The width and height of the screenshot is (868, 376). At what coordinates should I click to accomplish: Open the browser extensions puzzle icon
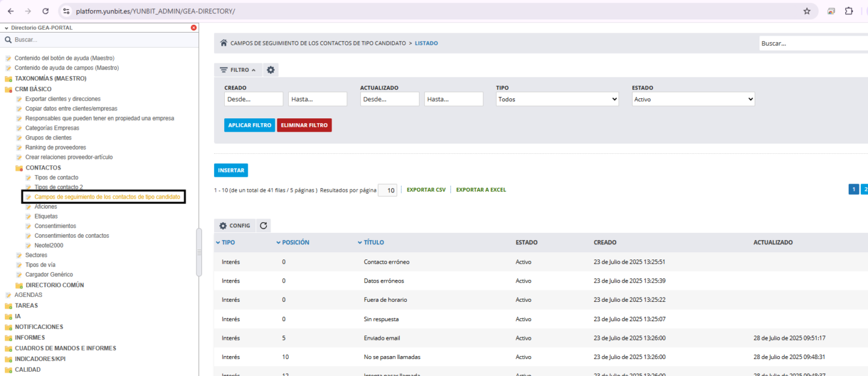tap(849, 11)
